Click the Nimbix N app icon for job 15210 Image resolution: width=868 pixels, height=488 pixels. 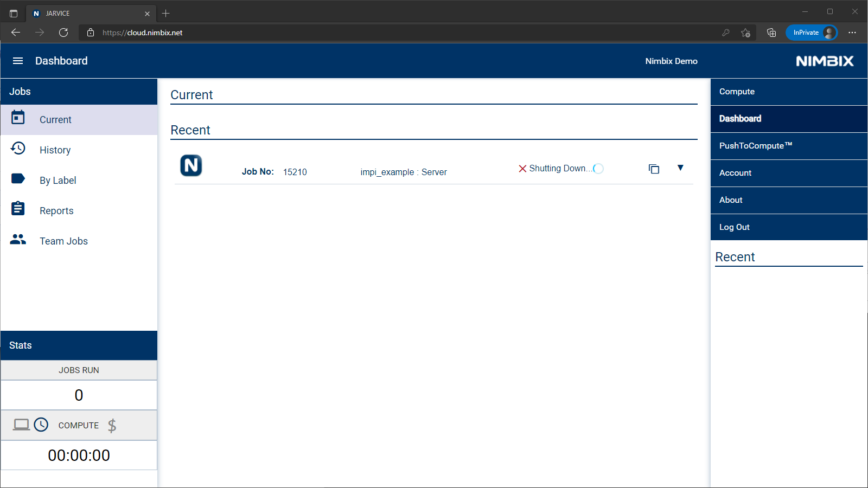click(191, 165)
